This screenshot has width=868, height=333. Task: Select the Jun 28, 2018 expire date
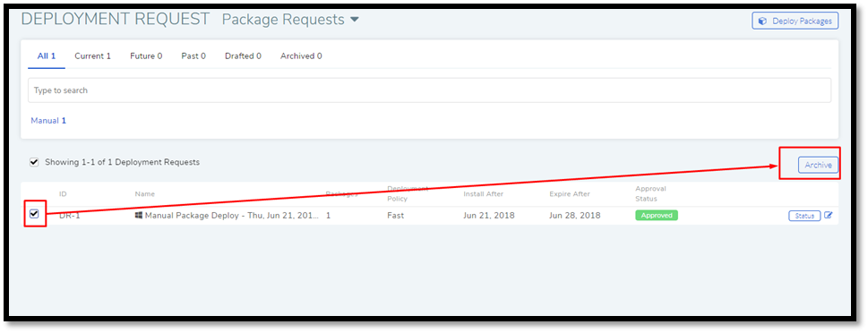(574, 215)
